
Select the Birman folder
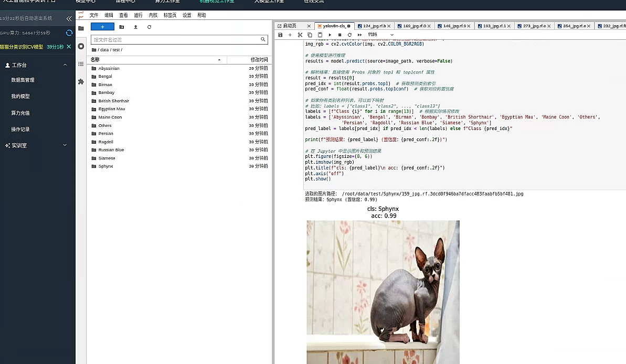179,84
